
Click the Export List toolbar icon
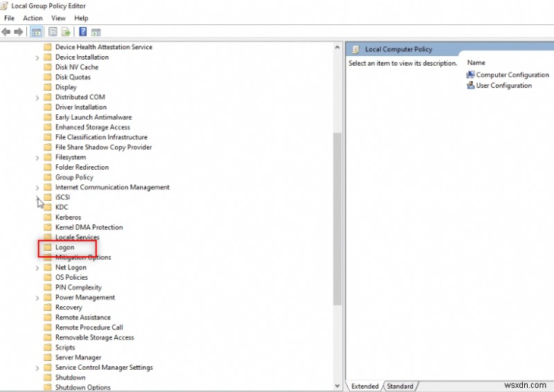[x=66, y=32]
